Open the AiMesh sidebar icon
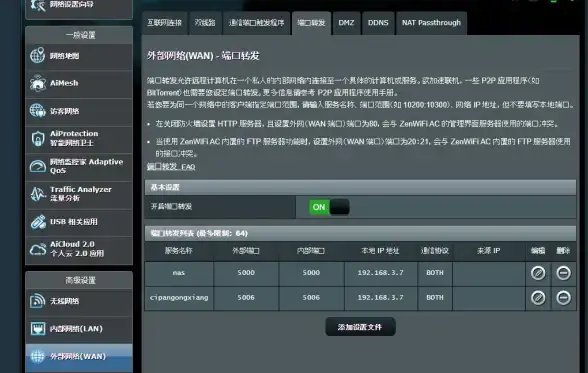This screenshot has width=588, height=373. [x=38, y=83]
